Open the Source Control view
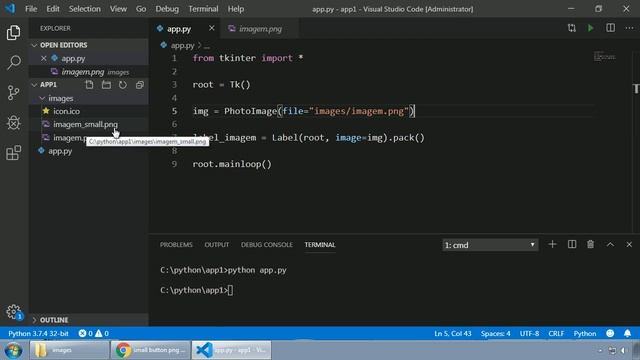Image resolution: width=640 pixels, height=360 pixels. (x=13, y=93)
